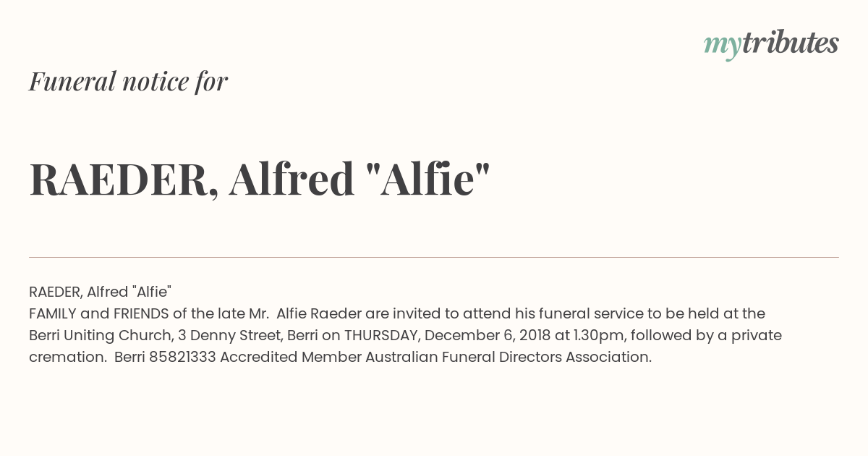
Task: Click the dark "tributes" part of the logo
Action: click(790, 43)
